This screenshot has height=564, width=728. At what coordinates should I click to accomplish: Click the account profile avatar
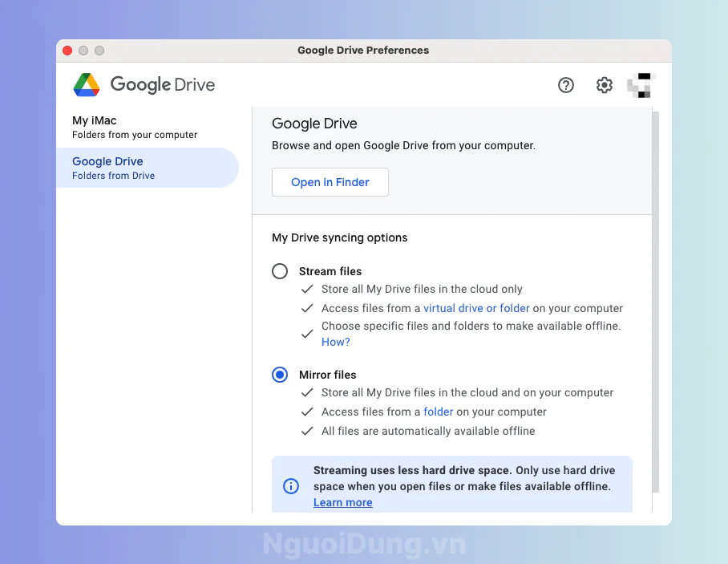[x=641, y=85]
